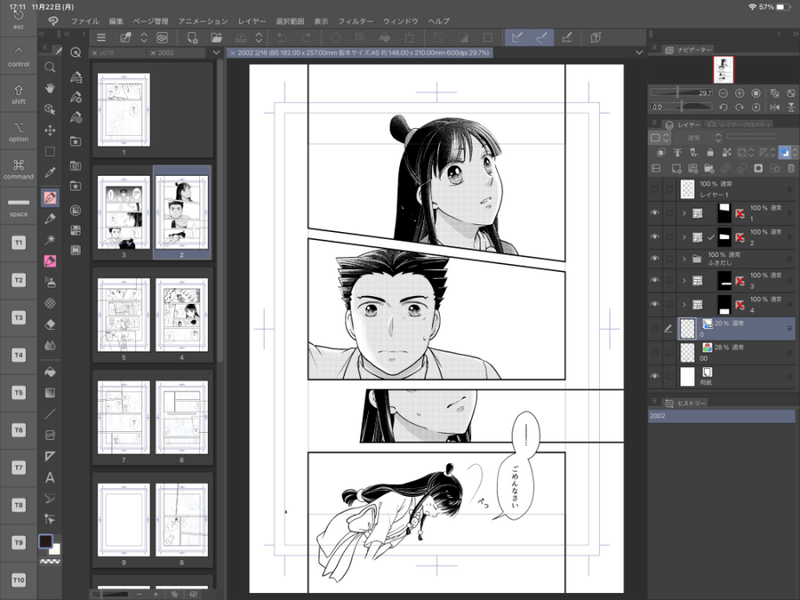Select the Airbrush sparkle tool
This screenshot has height=600, width=800.
(49, 239)
